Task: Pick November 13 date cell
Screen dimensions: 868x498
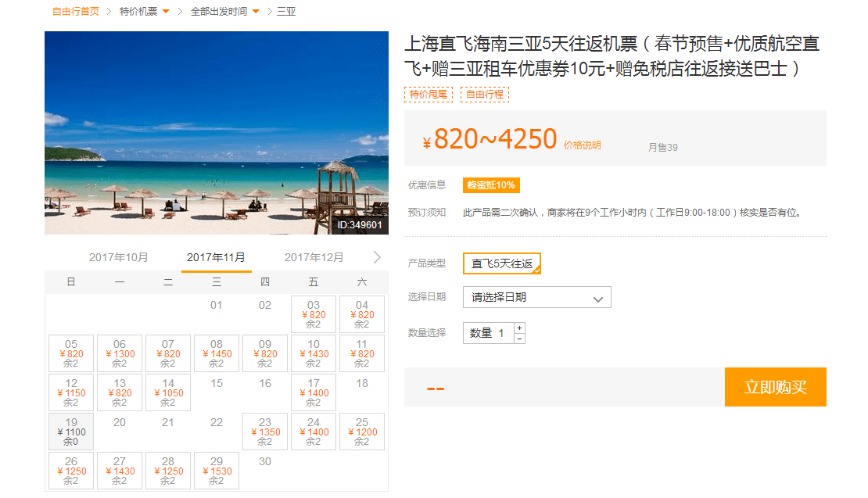Action: pos(120,392)
